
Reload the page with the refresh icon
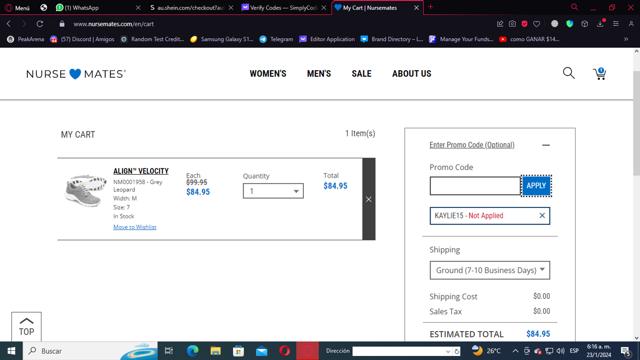(x=40, y=24)
